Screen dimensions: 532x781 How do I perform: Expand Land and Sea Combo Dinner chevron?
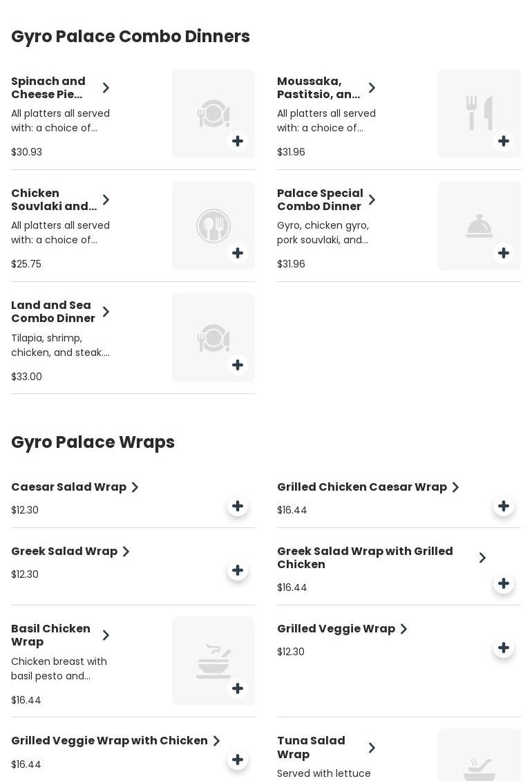click(x=106, y=312)
